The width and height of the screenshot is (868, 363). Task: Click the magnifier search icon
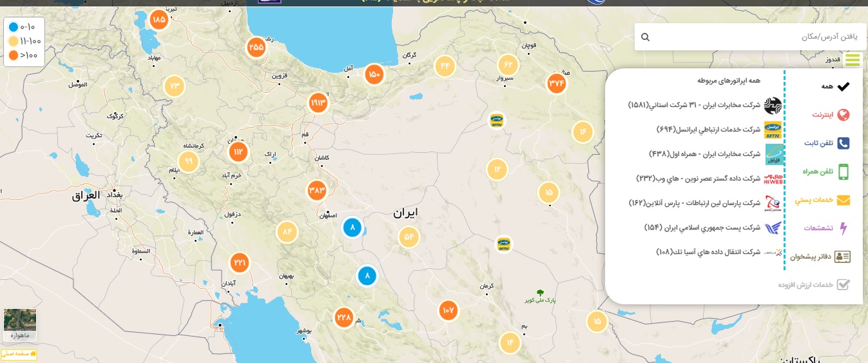645,37
